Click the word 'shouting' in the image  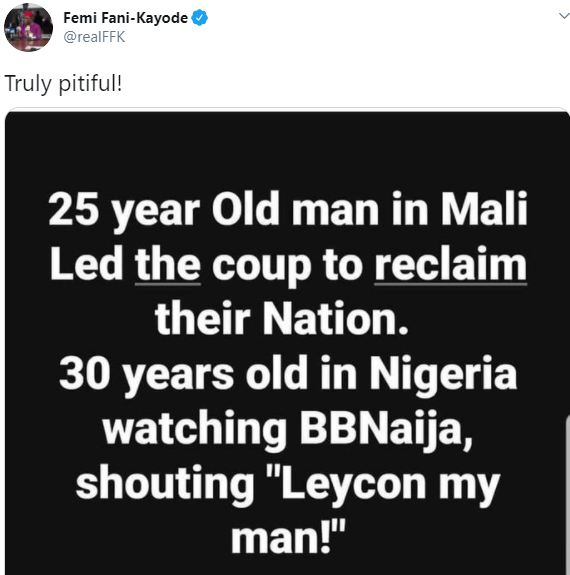coord(165,485)
